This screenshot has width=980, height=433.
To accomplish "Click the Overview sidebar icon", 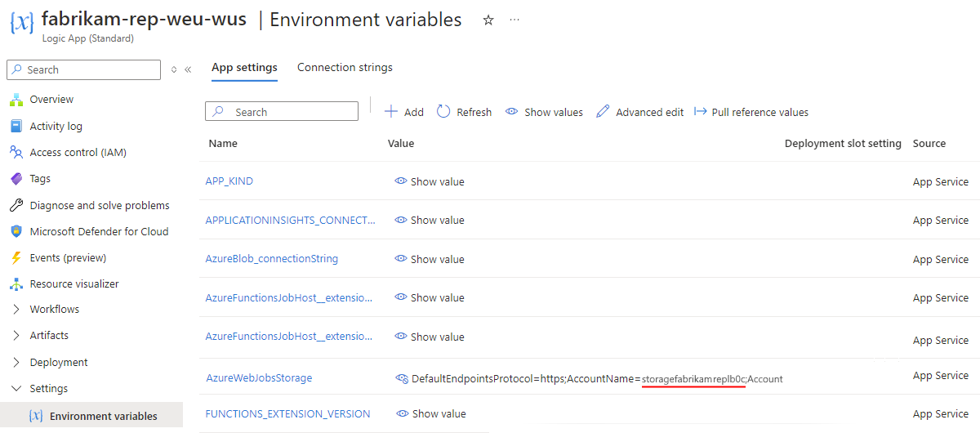I will click(16, 100).
